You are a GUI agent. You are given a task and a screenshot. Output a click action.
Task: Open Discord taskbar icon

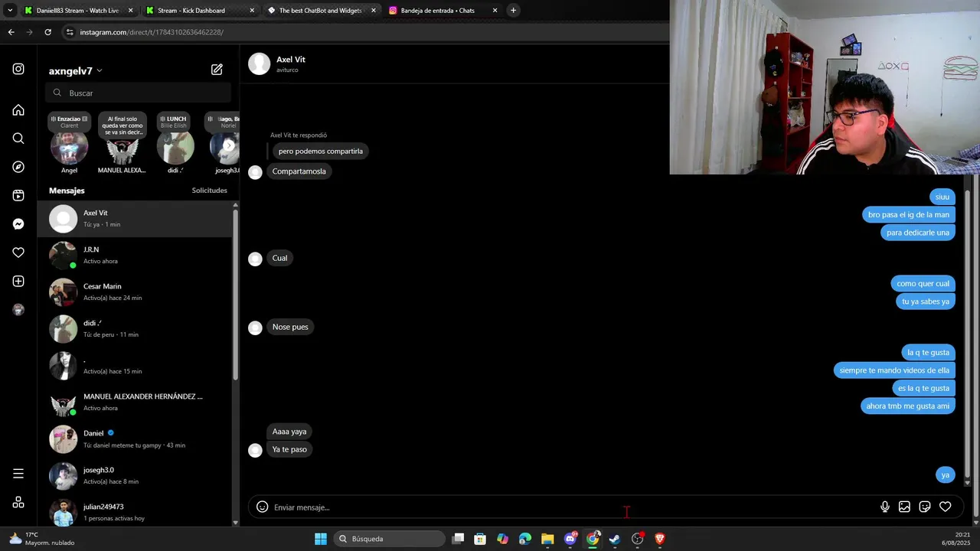(570, 539)
